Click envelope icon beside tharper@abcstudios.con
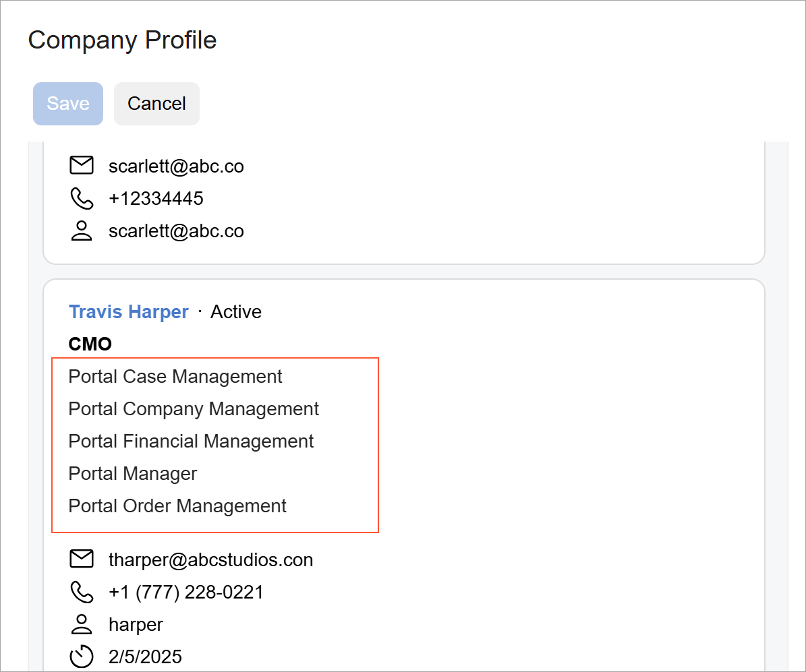Viewport: 806px width, 672px height. point(81,559)
